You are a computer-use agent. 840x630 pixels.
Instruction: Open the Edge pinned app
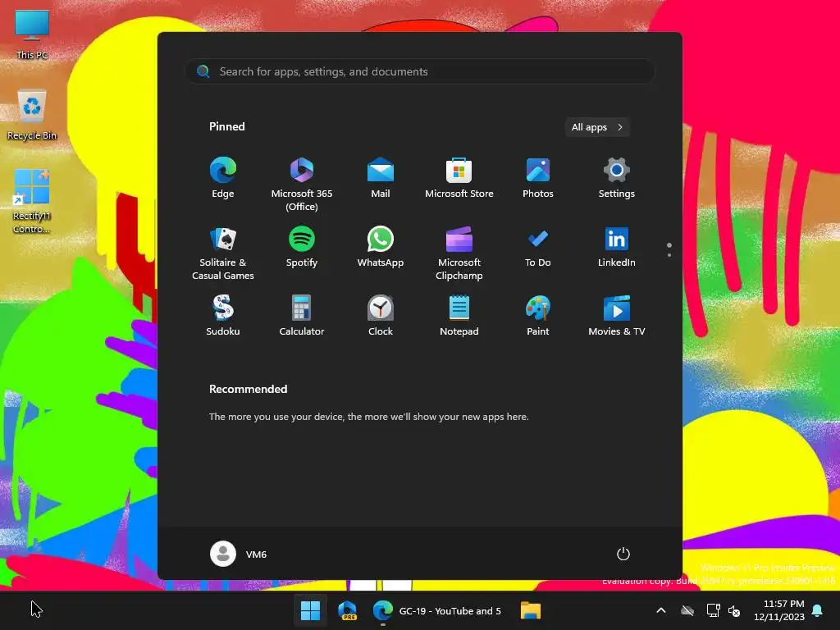coord(223,178)
